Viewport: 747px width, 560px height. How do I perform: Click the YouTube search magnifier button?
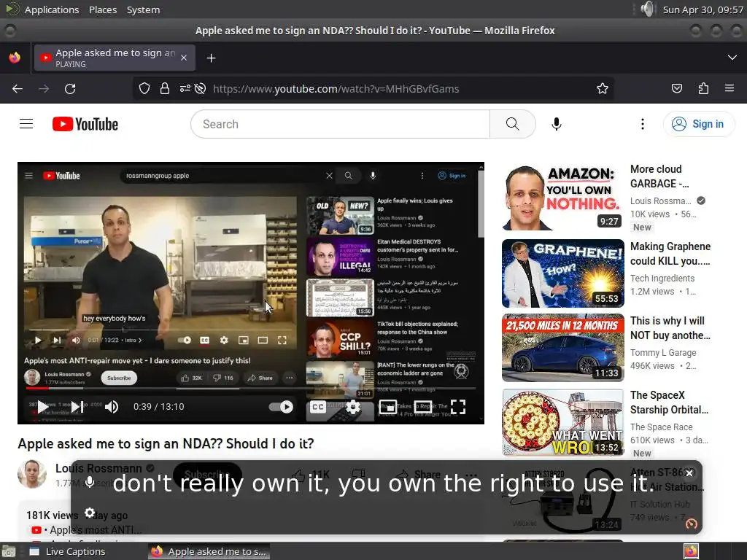[x=513, y=124]
